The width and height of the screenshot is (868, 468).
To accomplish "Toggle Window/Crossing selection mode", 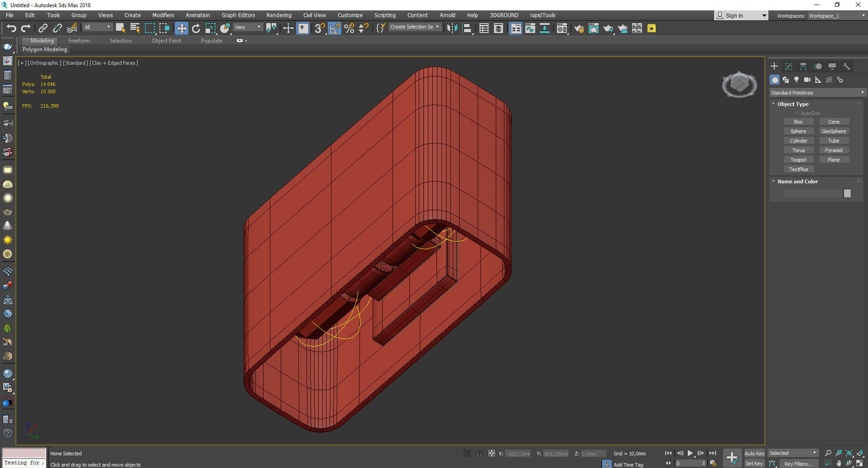I will 164,29.
